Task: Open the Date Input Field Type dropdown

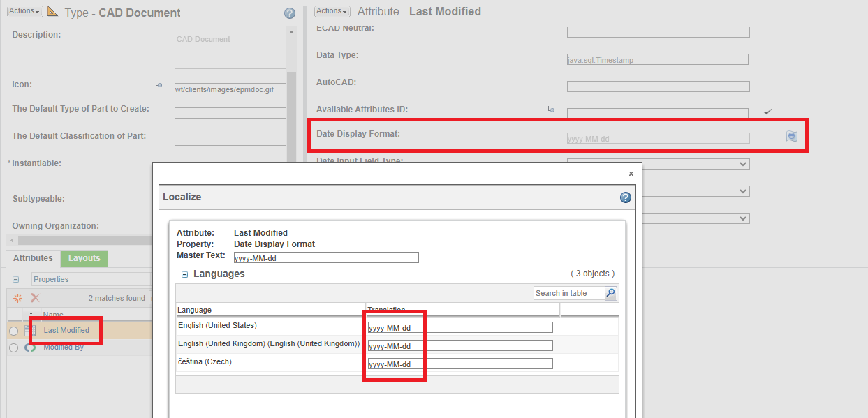Action: 743,163
